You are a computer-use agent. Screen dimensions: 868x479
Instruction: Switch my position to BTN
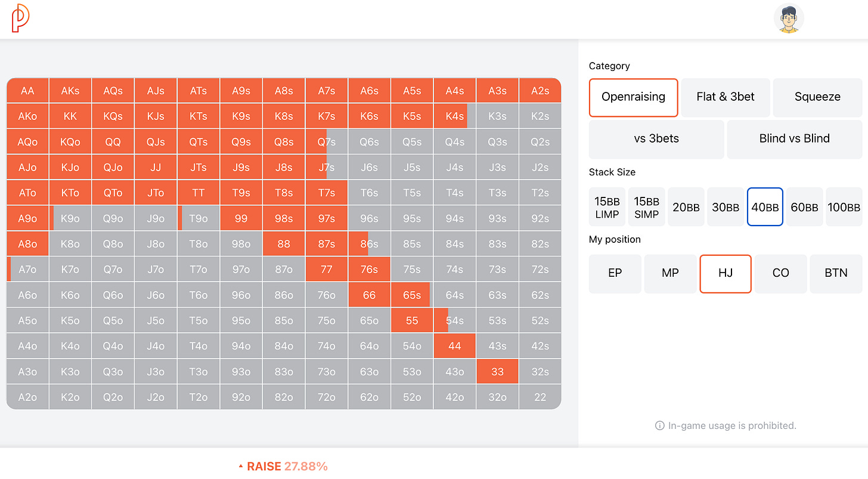[x=836, y=273]
